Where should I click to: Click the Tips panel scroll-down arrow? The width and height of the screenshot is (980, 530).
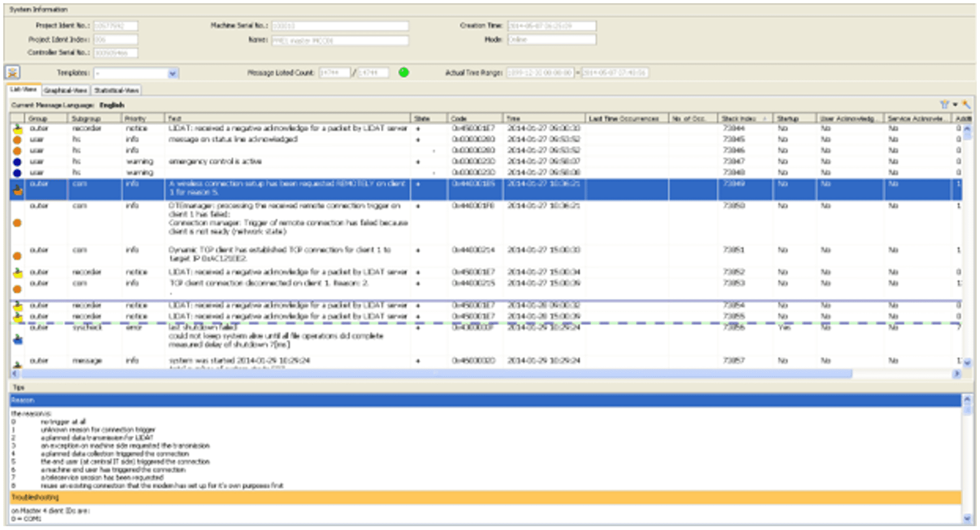[x=967, y=517]
